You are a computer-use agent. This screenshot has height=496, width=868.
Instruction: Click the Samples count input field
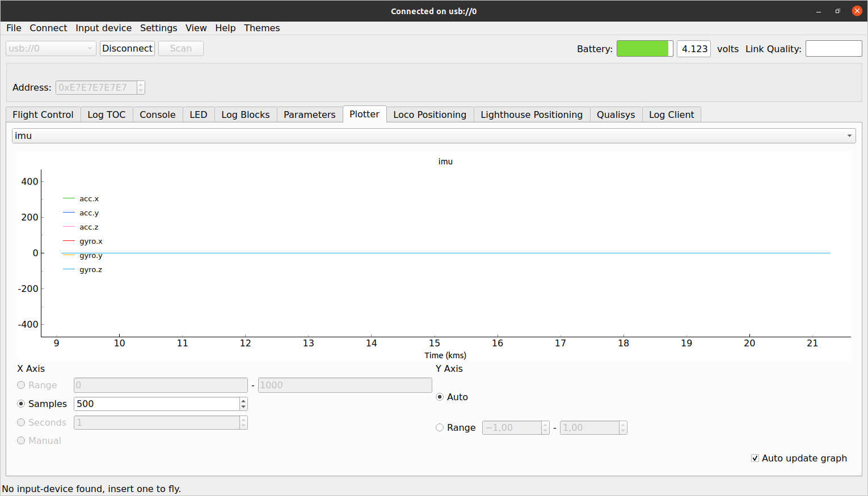[x=157, y=404]
